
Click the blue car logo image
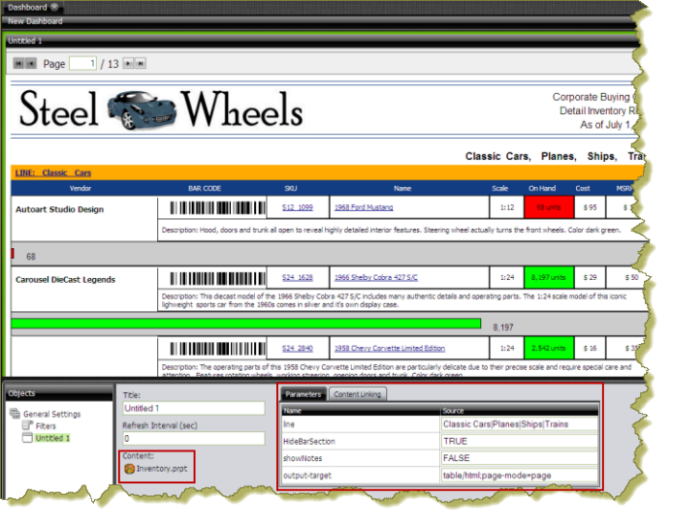pos(141,108)
